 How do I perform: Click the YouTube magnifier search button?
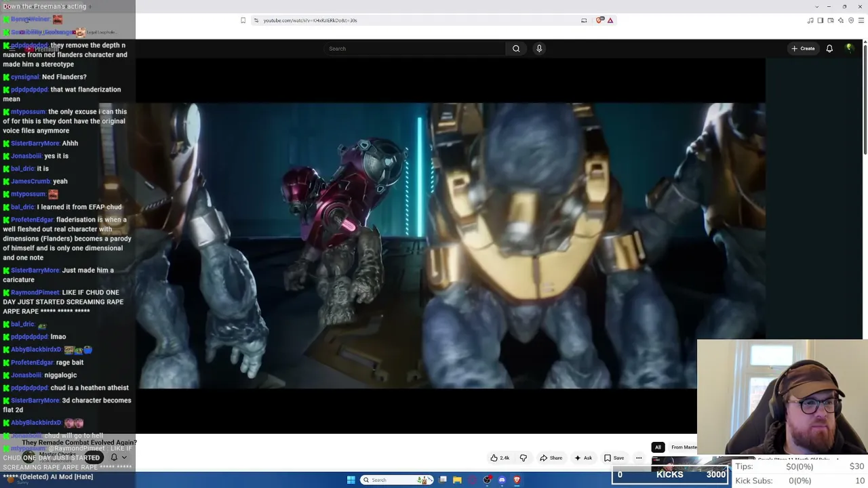point(516,49)
